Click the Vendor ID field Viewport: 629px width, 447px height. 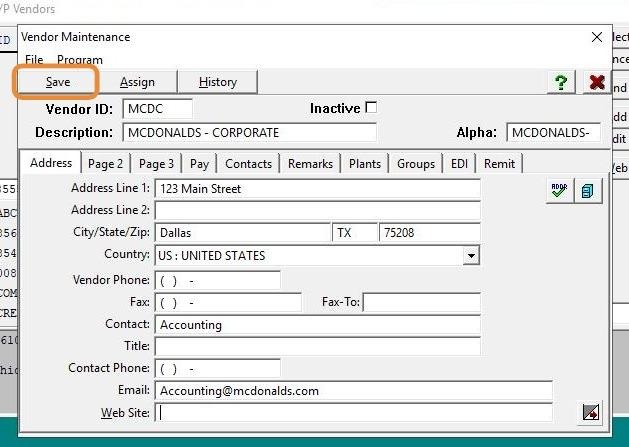(158, 109)
